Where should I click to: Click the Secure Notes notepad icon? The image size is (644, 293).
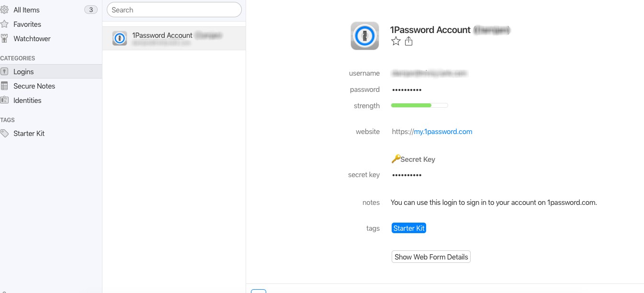[4, 86]
